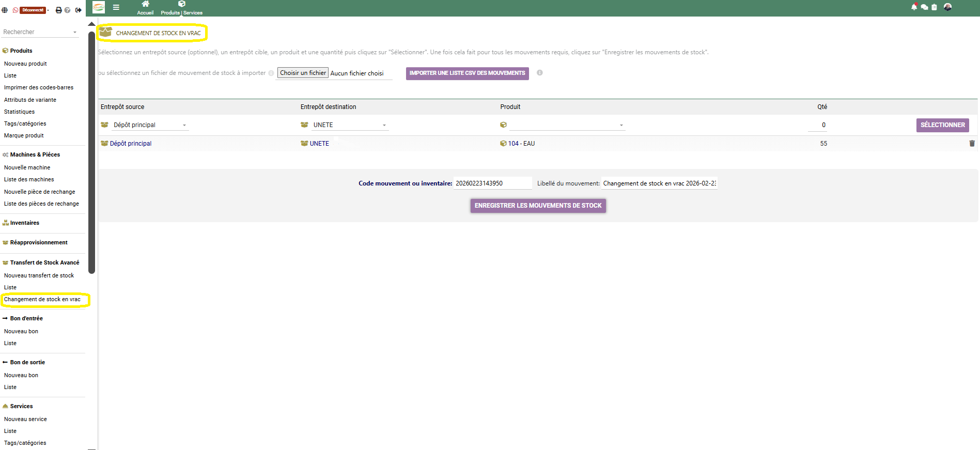Click Enregistrer les mouvements de stock
The image size is (980, 450).
[538, 206]
